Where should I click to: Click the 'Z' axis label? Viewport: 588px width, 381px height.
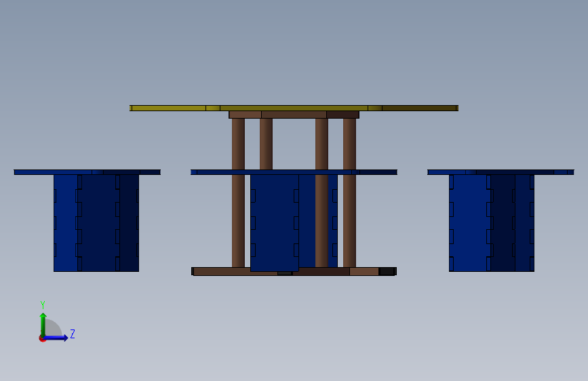(73, 334)
